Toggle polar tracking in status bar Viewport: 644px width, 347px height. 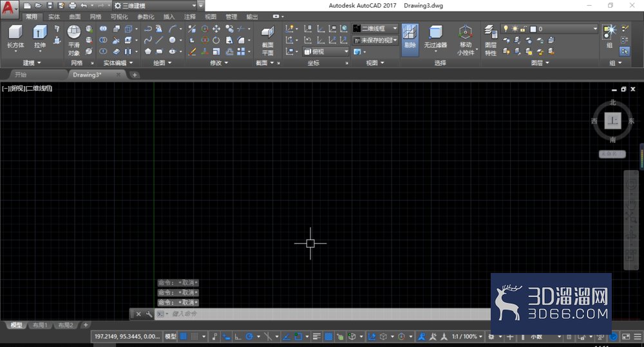pyautogui.click(x=249, y=336)
